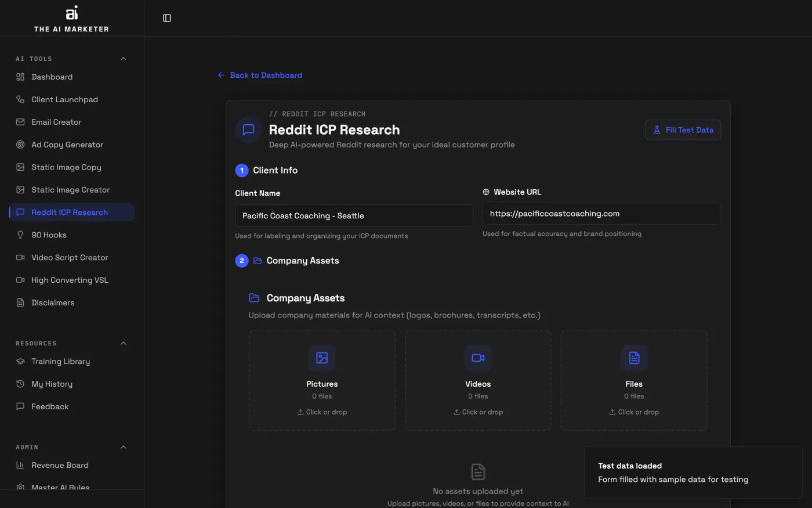Open 90 Hooks tool

coord(72,235)
